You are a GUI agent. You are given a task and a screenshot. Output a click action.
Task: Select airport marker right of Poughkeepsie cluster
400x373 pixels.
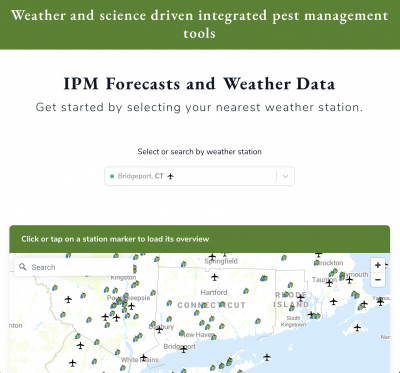(x=132, y=306)
